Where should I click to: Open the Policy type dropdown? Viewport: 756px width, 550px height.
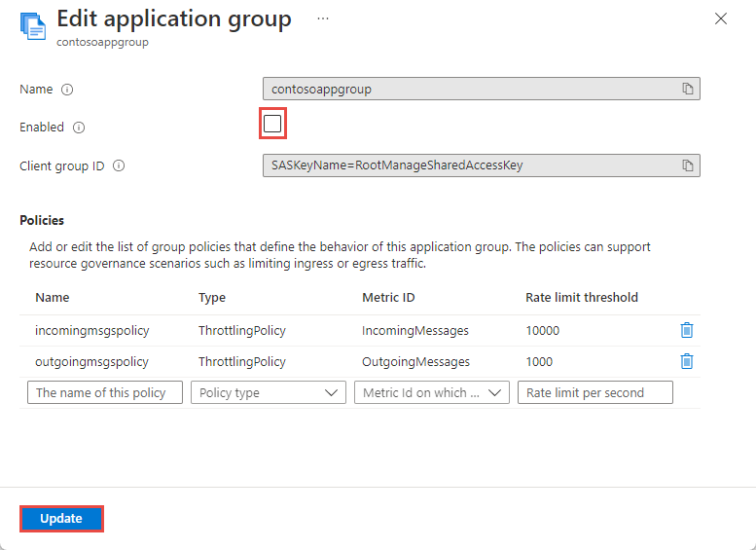tap(269, 392)
